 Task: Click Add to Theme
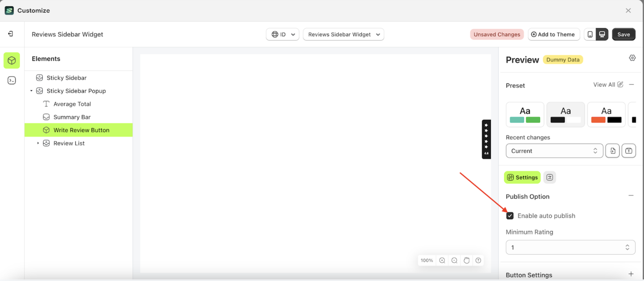point(554,34)
